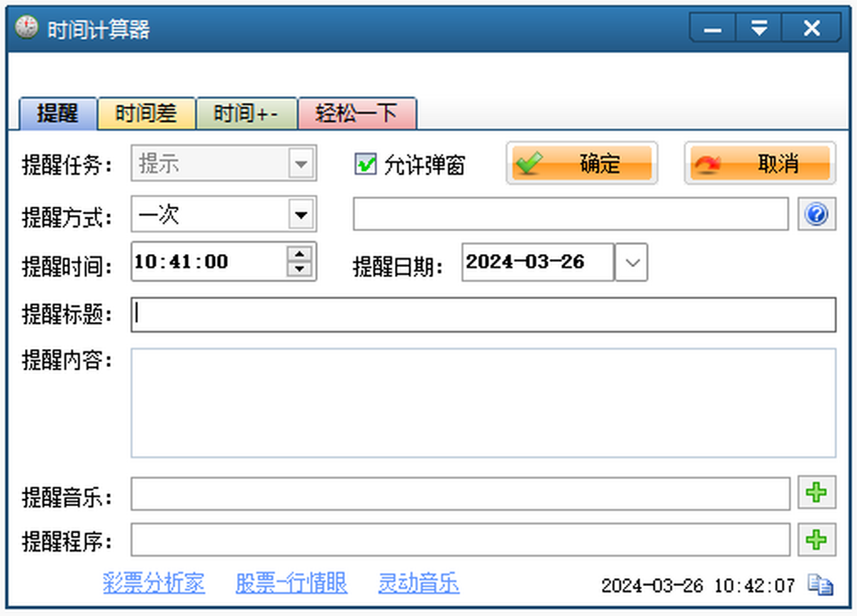Click the clock app icon in title bar

coord(26,27)
